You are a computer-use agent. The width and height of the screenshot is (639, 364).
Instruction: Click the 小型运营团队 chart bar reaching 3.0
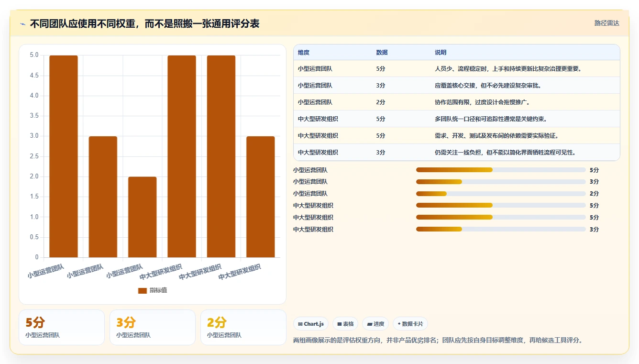coord(103,197)
